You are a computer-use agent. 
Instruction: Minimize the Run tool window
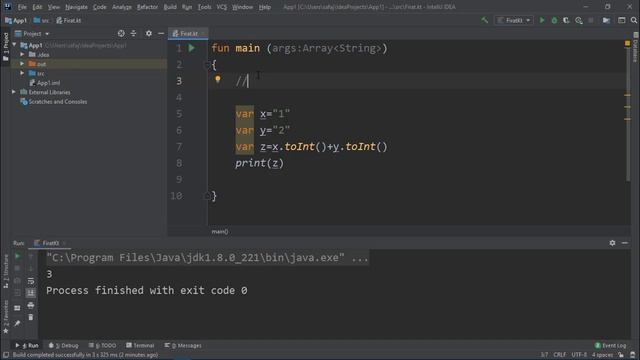625,243
